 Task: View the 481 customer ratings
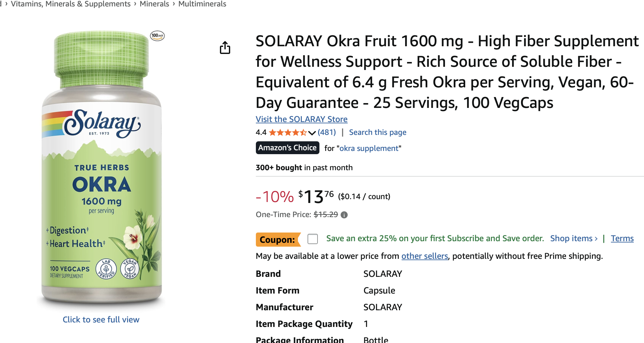326,132
